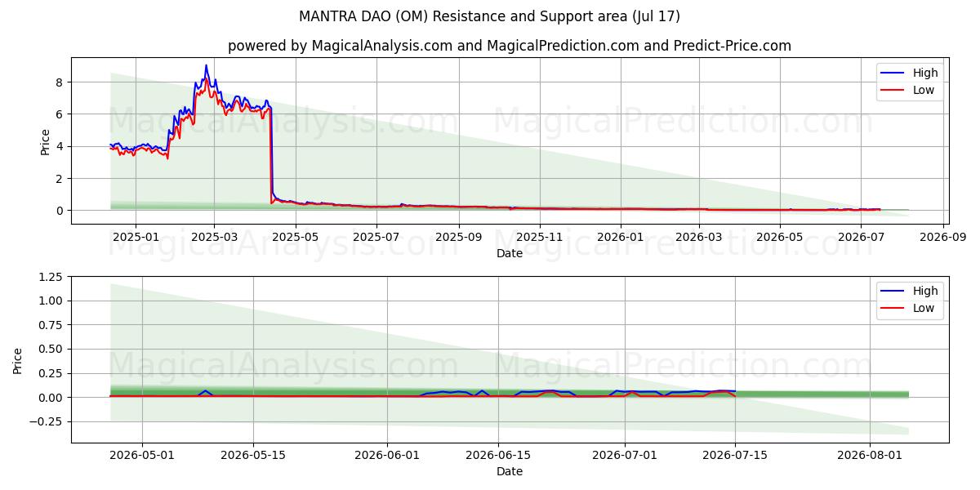Click 'High' in bottom chart legend
The width and height of the screenshot is (980, 490).
click(x=925, y=291)
